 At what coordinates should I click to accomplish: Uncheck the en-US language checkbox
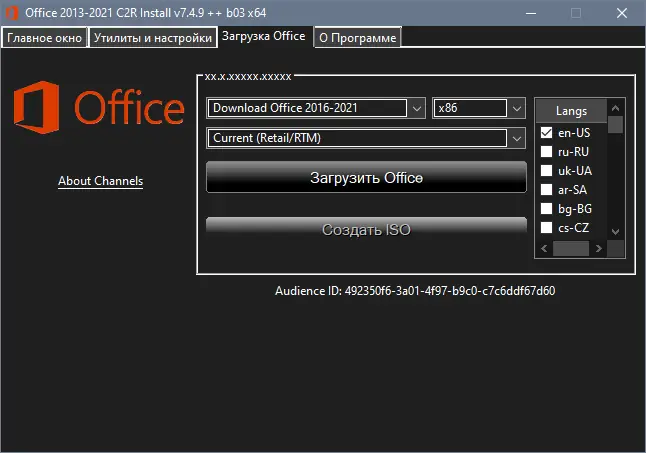tap(546, 133)
